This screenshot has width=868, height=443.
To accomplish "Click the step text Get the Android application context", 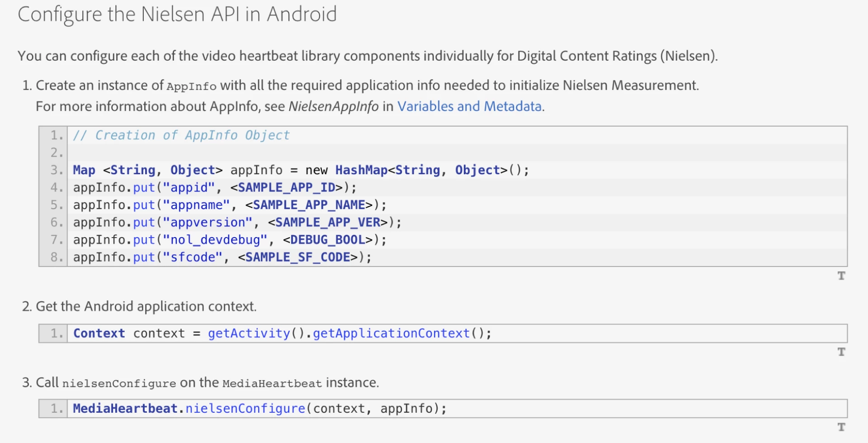I will [146, 306].
